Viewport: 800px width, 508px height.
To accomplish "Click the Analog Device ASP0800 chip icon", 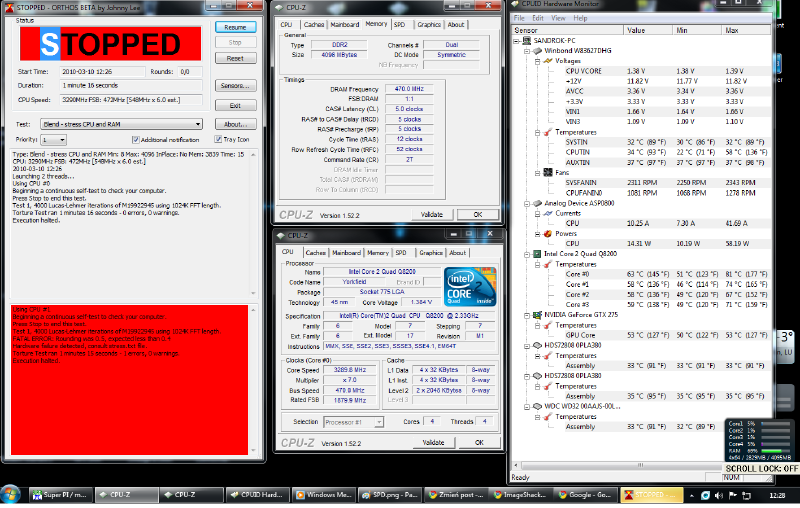I will (537, 203).
